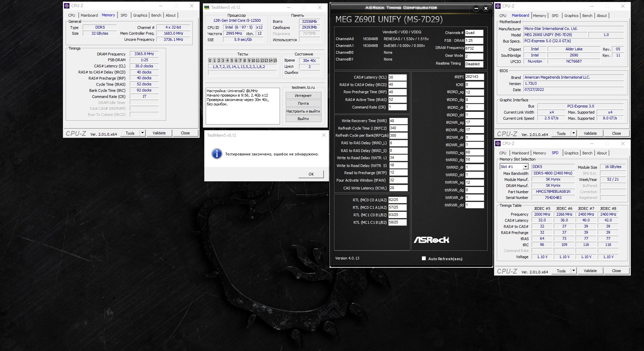Screen dimensions: 644x351
Task: Click the "3365.9 MHz" DRAM Frequency value
Action: [x=144, y=54]
